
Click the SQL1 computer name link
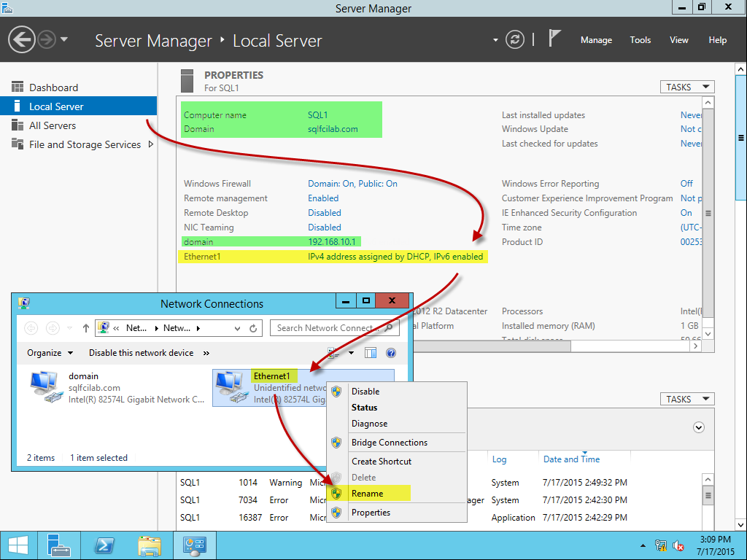tap(317, 114)
